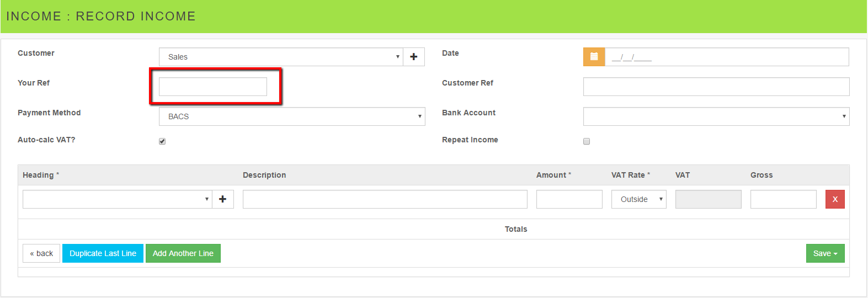Go back using the « back button
868x298 pixels.
(41, 253)
